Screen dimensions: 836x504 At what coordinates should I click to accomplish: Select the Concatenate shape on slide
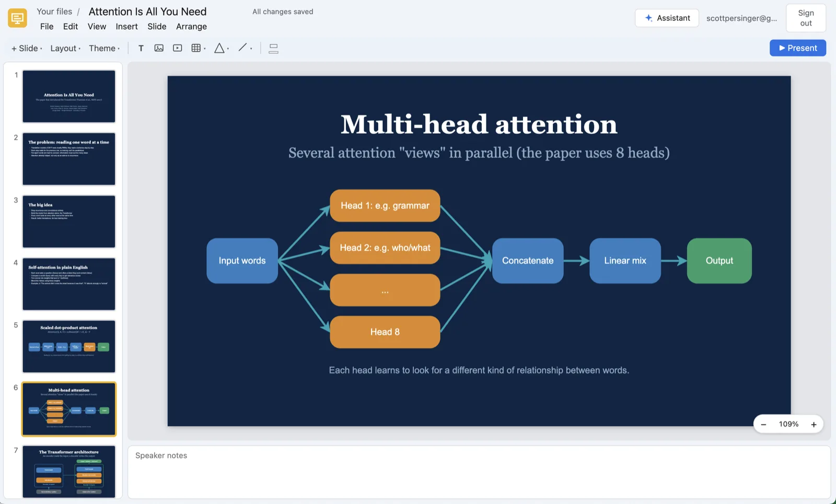pos(528,261)
